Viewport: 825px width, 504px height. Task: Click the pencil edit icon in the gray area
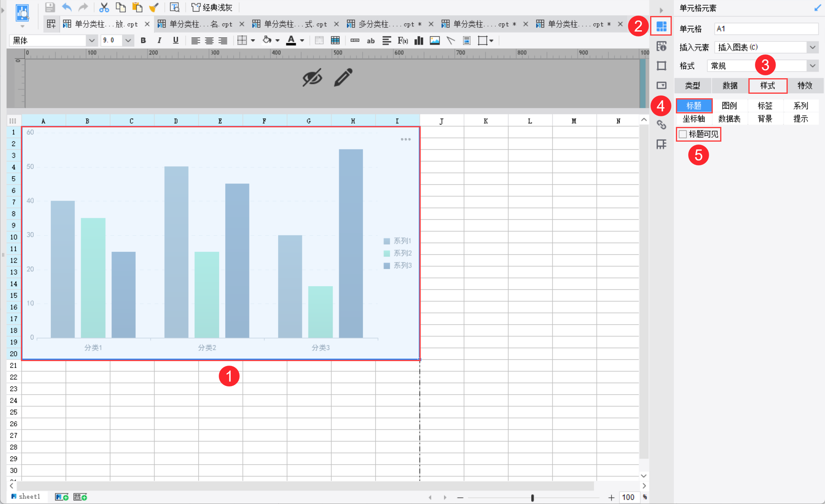click(x=343, y=77)
